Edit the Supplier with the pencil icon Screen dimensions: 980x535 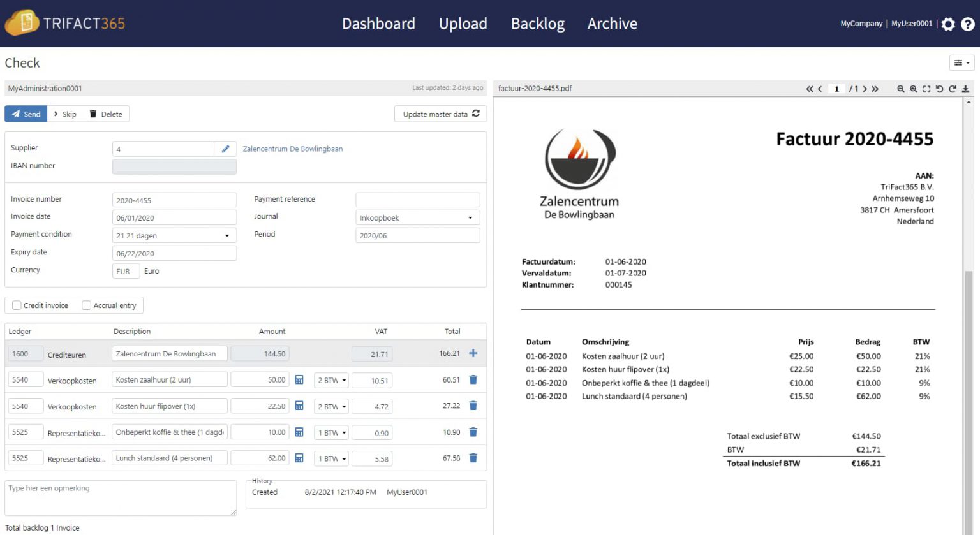pyautogui.click(x=225, y=148)
